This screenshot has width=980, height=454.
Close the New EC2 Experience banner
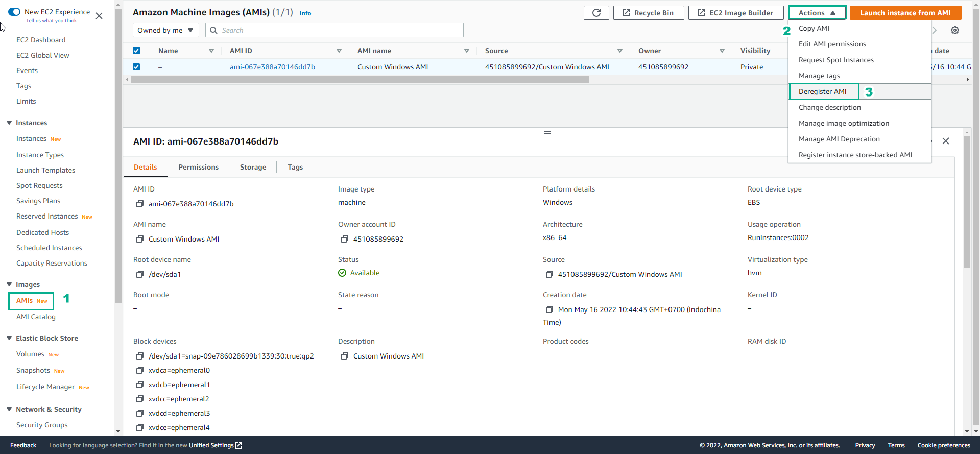[99, 16]
